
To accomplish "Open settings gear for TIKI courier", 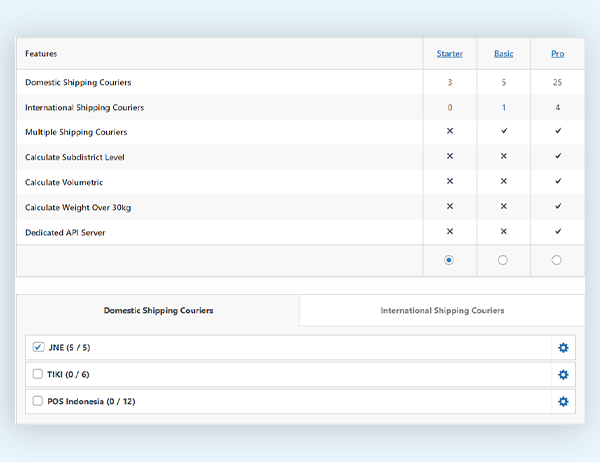I will (x=563, y=375).
